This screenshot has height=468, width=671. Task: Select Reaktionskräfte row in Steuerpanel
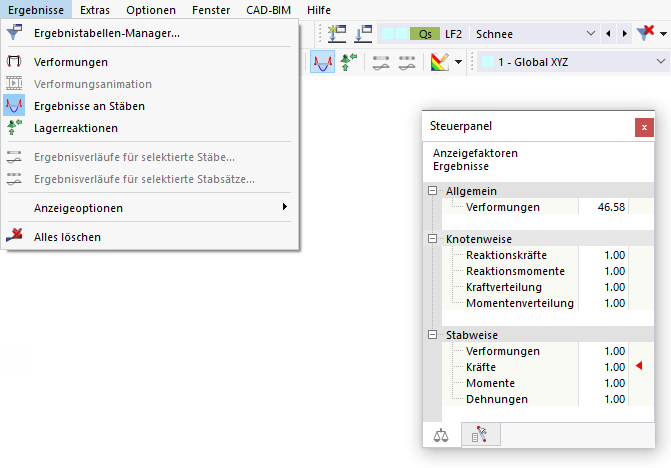click(548, 255)
